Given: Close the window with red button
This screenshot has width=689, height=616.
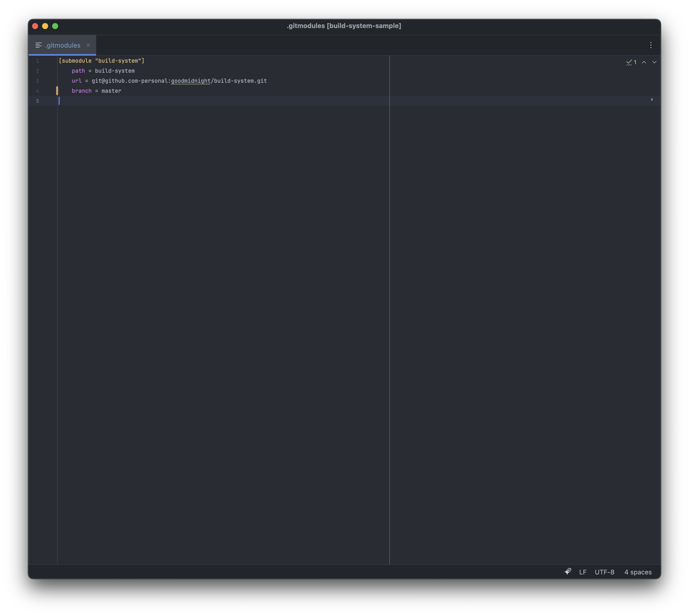Looking at the screenshot, I should click(35, 26).
